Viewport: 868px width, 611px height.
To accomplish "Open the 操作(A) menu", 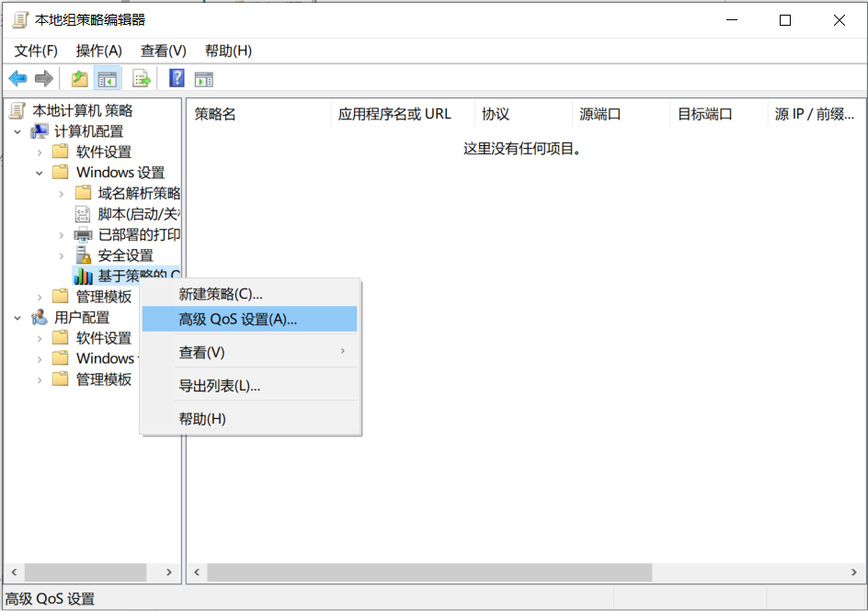I will (x=98, y=51).
